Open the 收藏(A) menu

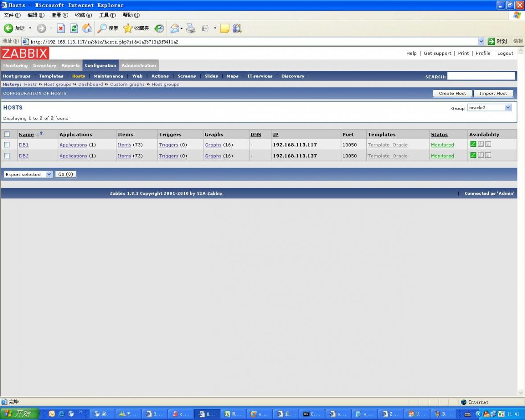tap(83, 15)
